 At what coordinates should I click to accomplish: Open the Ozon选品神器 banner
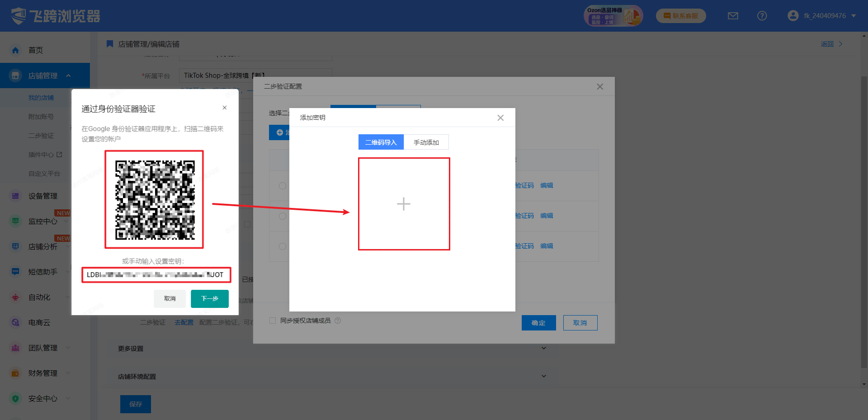(613, 16)
